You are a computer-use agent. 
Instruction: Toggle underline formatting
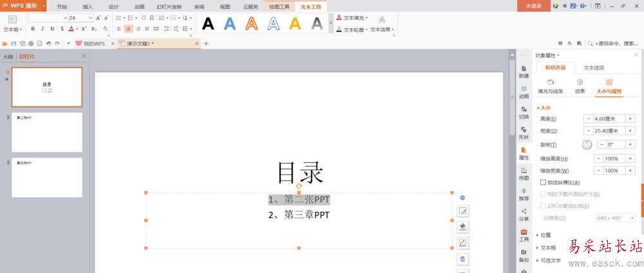(52, 29)
